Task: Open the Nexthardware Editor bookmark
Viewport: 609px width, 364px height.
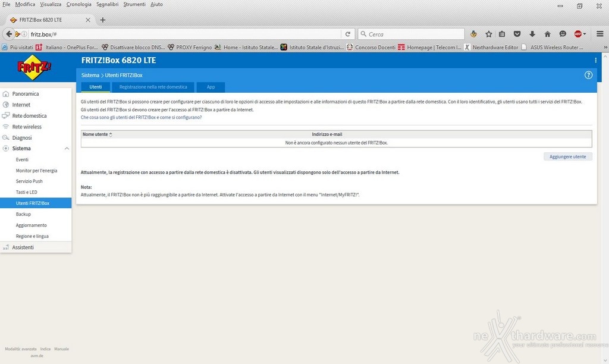Action: [x=491, y=48]
